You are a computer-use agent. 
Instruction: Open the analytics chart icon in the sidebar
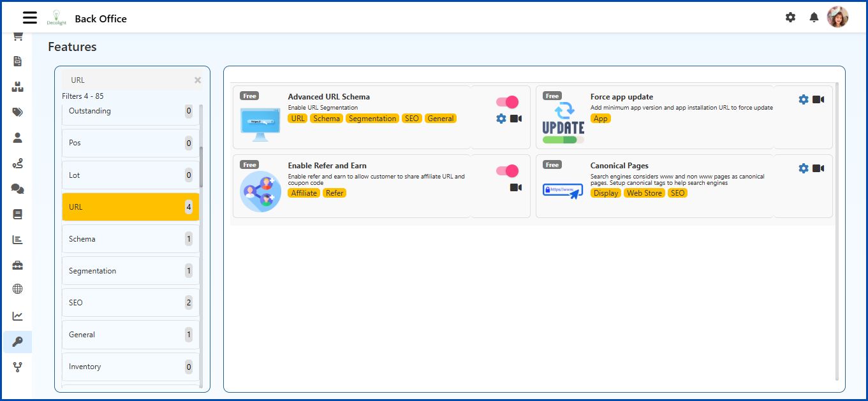tap(17, 316)
